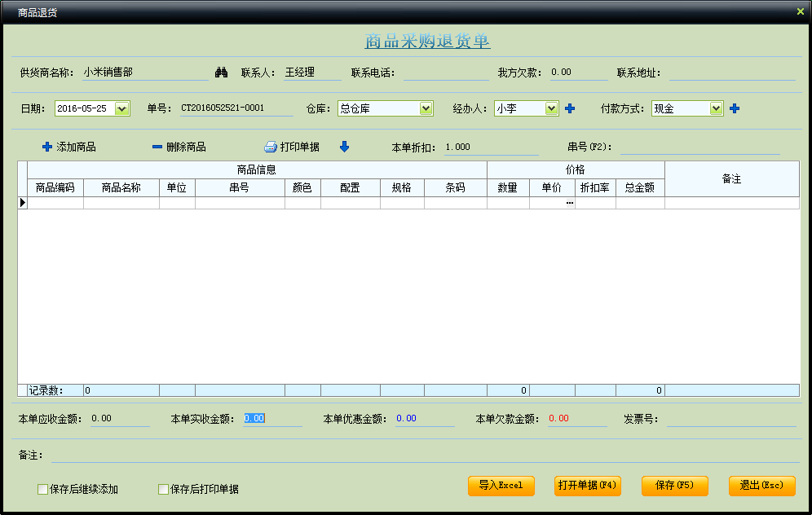Click the 串号(F2) input field
812x515 pixels.
[x=699, y=147]
